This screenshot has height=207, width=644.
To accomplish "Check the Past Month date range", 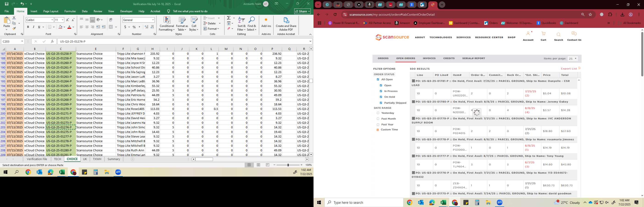I will [x=378, y=119].
